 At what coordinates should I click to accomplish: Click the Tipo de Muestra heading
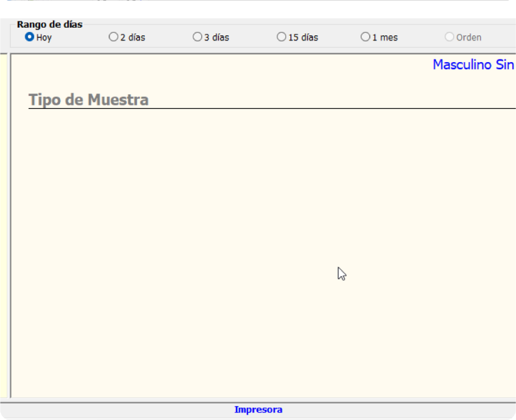(x=89, y=99)
